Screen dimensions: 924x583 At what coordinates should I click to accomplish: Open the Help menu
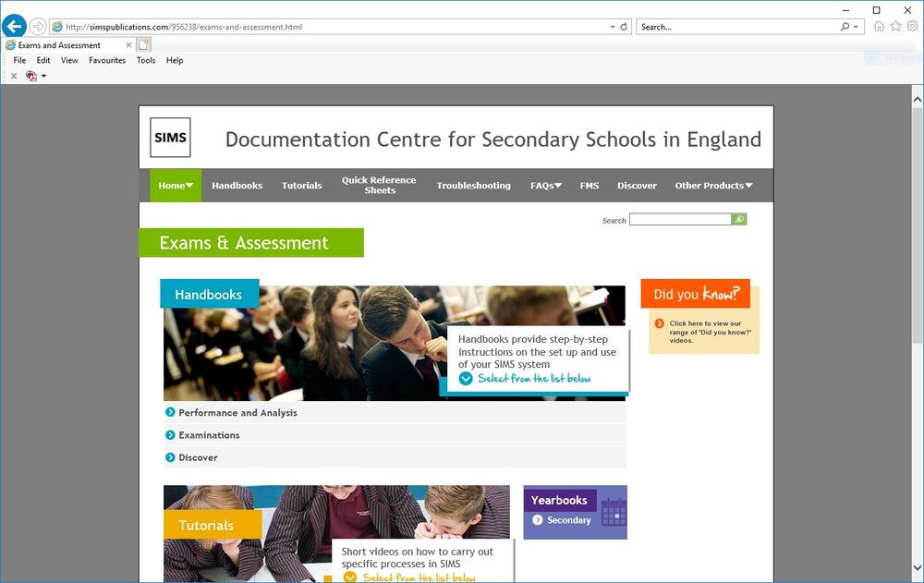pos(175,60)
